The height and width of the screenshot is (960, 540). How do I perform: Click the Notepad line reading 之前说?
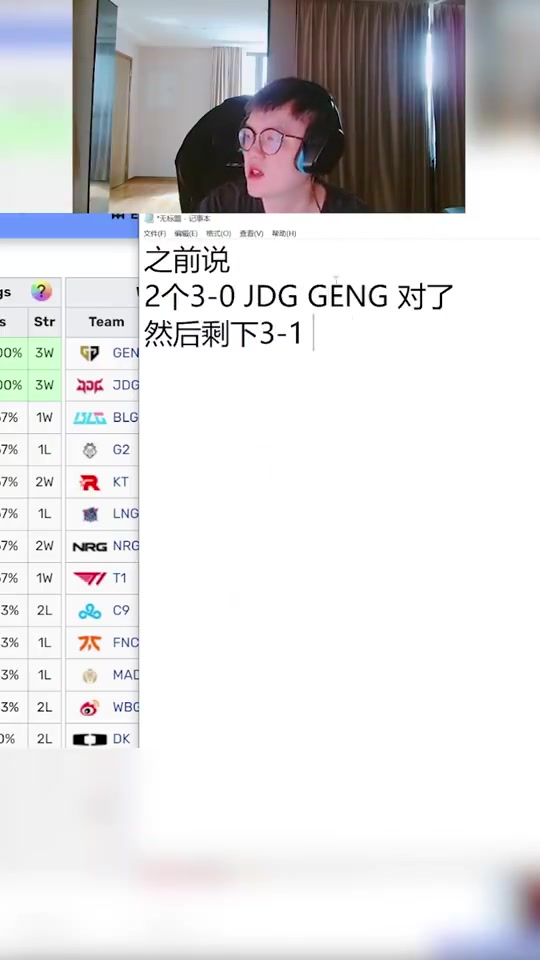coord(187,261)
